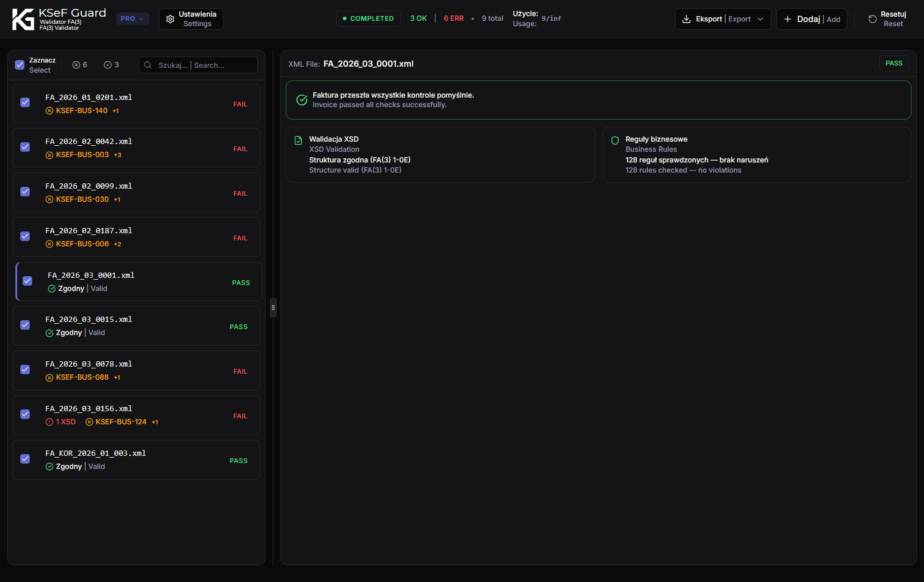Click the KSeF Guard logo icon
Image resolution: width=924 pixels, height=582 pixels.
[23, 19]
